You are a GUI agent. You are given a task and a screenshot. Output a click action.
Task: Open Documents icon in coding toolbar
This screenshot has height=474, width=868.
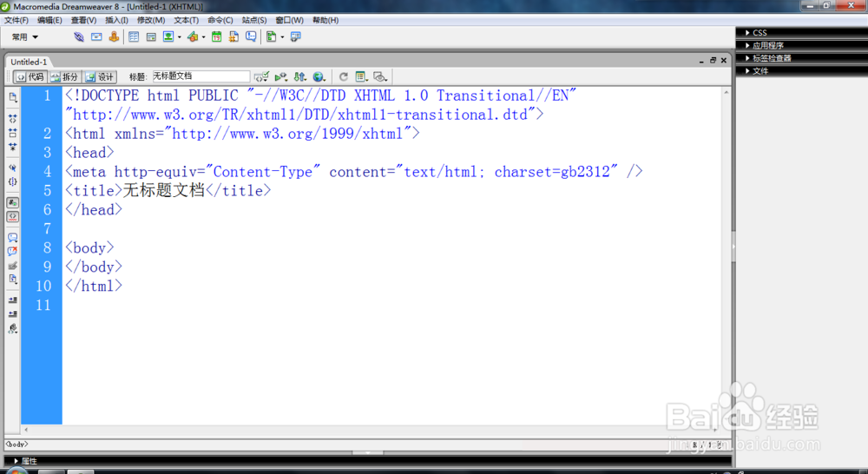(x=13, y=97)
